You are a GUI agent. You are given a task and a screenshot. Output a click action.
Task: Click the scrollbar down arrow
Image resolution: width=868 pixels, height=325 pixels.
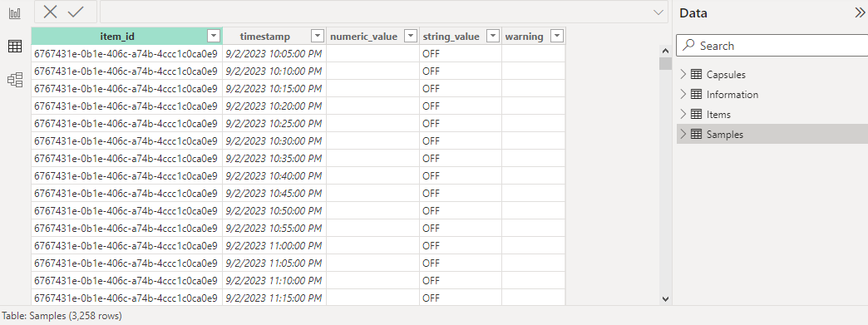[665, 299]
